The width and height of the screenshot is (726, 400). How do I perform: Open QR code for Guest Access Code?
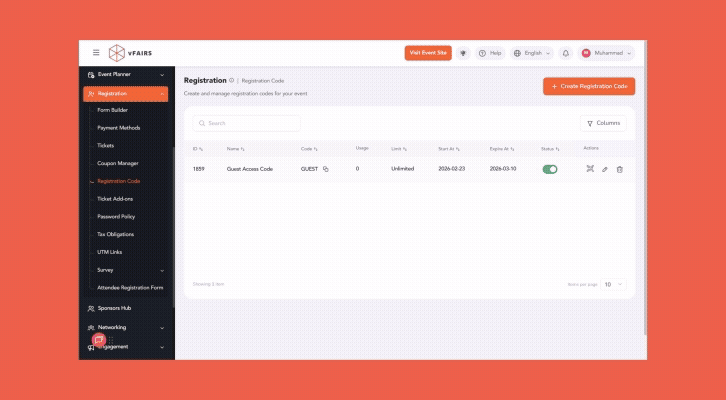[x=590, y=169]
